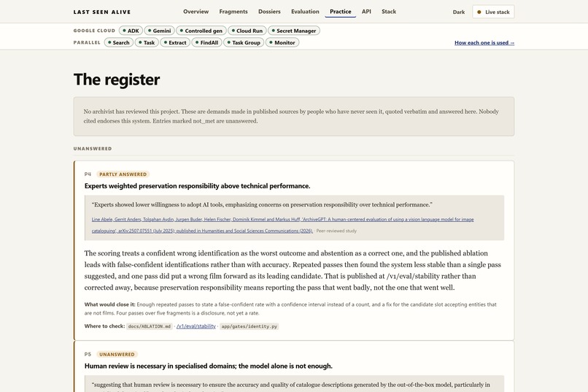Click the P5 entry number label

click(88, 355)
